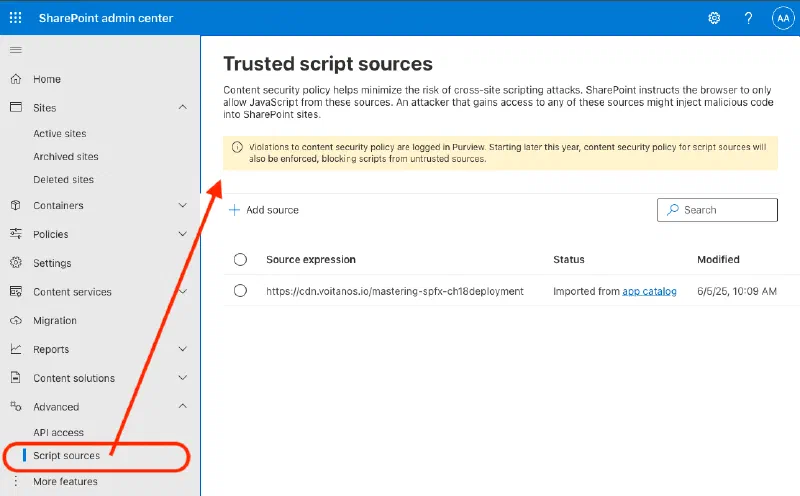
Task: Expand the Content solutions chevron
Action: click(x=183, y=378)
